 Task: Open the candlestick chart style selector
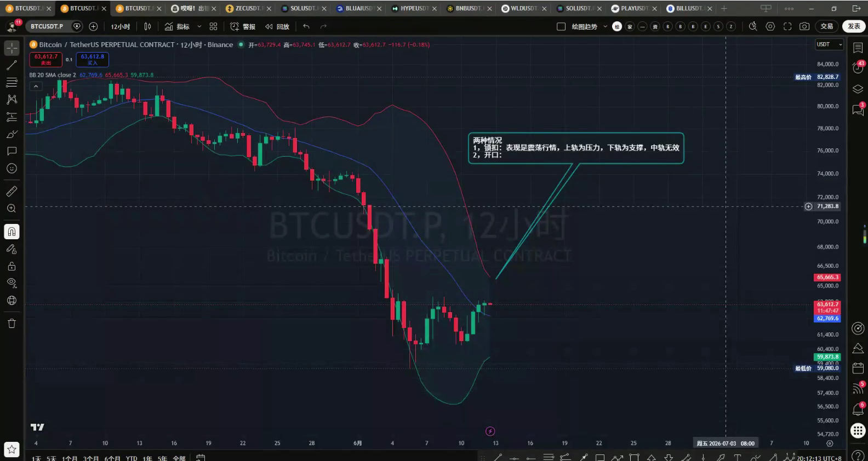[147, 26]
